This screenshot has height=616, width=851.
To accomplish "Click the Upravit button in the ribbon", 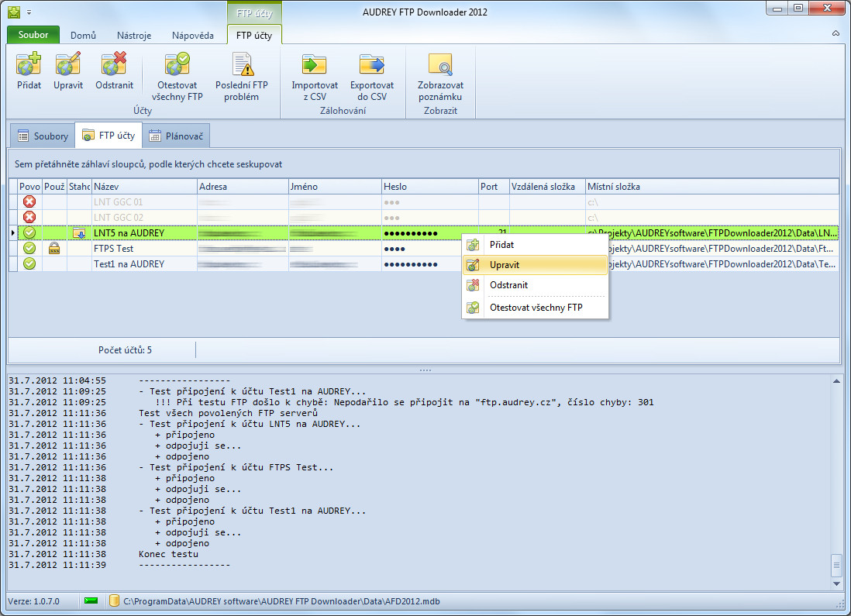I will [68, 71].
